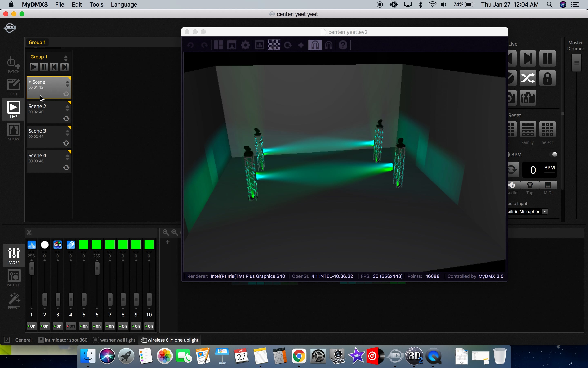Toggle channel 1 On button
The height and width of the screenshot is (368, 588).
(32, 326)
